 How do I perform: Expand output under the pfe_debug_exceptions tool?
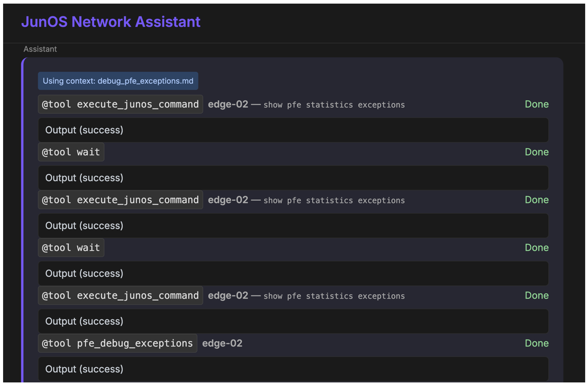(x=293, y=369)
